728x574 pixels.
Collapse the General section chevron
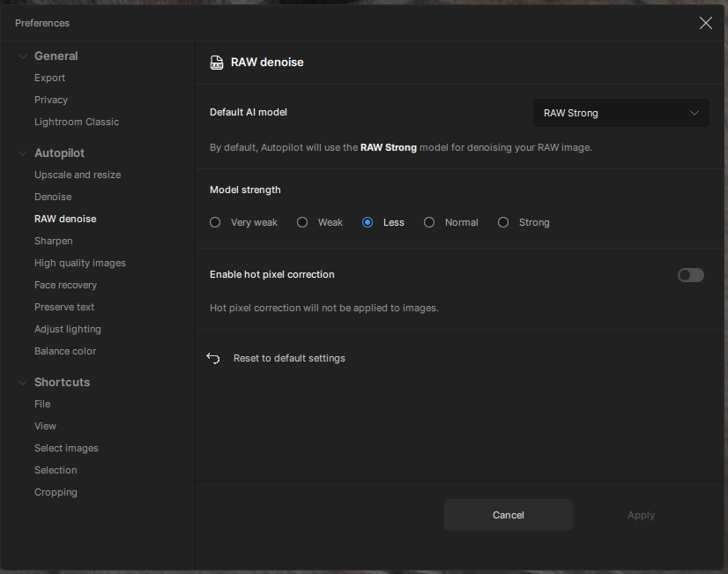point(22,56)
